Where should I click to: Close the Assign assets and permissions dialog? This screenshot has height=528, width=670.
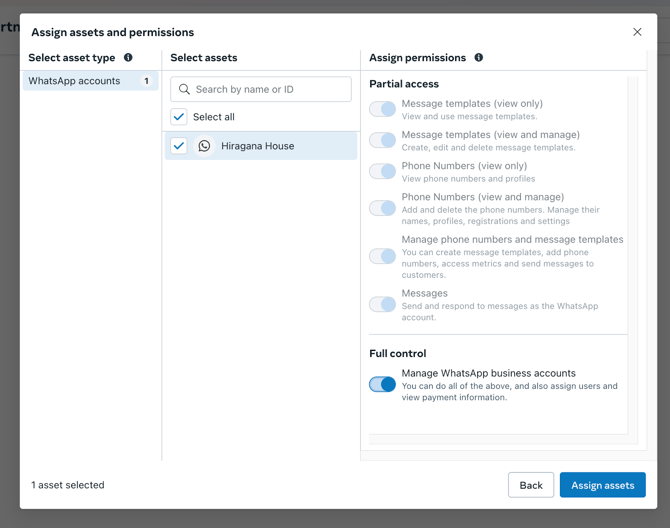click(637, 32)
